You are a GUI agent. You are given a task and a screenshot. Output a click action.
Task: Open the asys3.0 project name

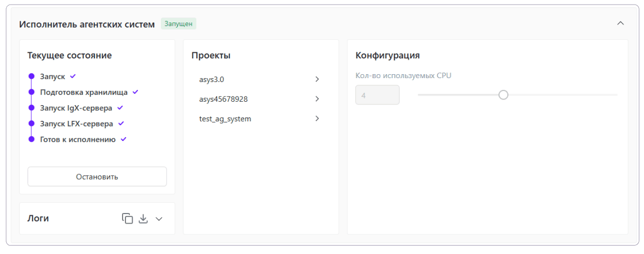pos(211,79)
